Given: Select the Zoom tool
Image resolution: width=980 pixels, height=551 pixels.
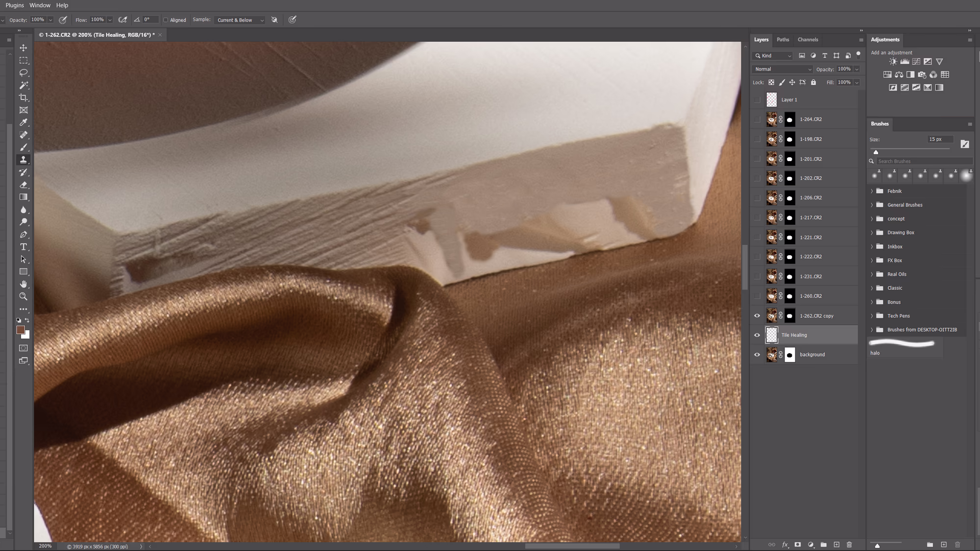Looking at the screenshot, I should 23,296.
